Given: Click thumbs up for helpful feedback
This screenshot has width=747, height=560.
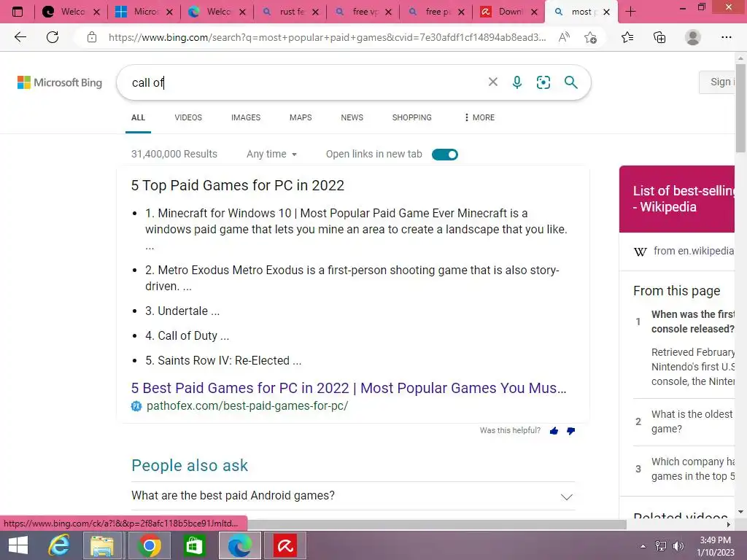Looking at the screenshot, I should pyautogui.click(x=554, y=431).
